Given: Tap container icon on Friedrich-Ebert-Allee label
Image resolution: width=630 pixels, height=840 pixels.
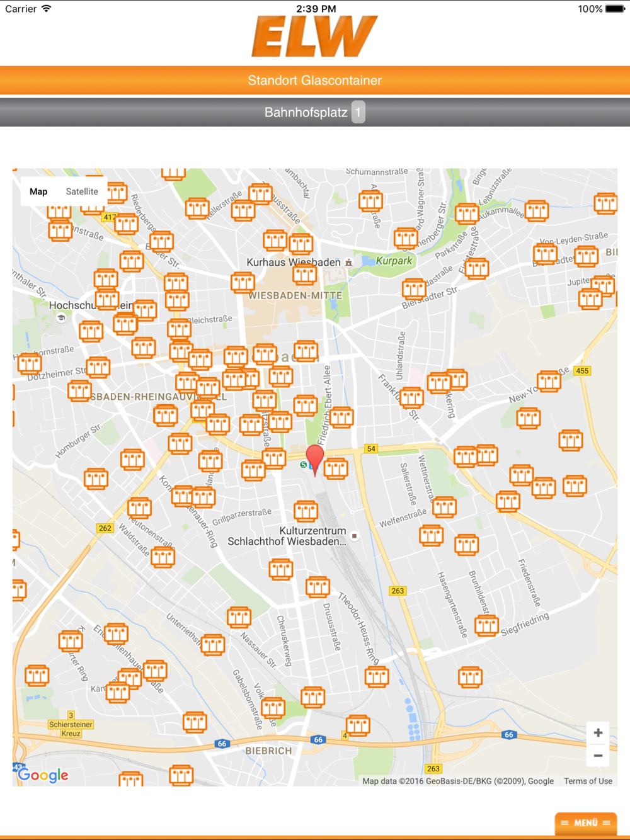Looking at the screenshot, I should click(342, 416).
